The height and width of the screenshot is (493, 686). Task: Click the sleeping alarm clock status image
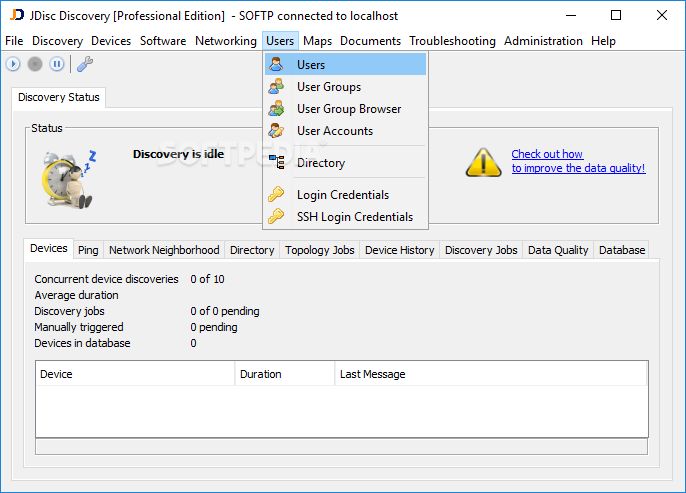69,179
